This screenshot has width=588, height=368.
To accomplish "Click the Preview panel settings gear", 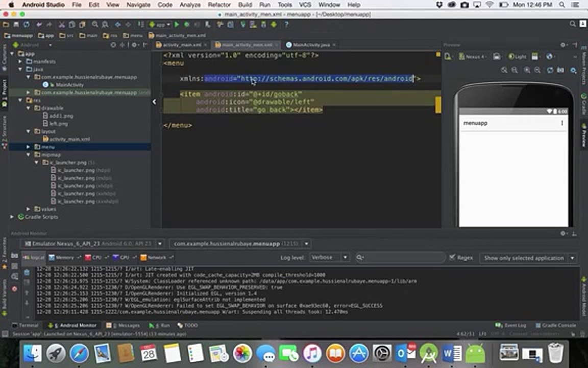I will pyautogui.click(x=563, y=45).
